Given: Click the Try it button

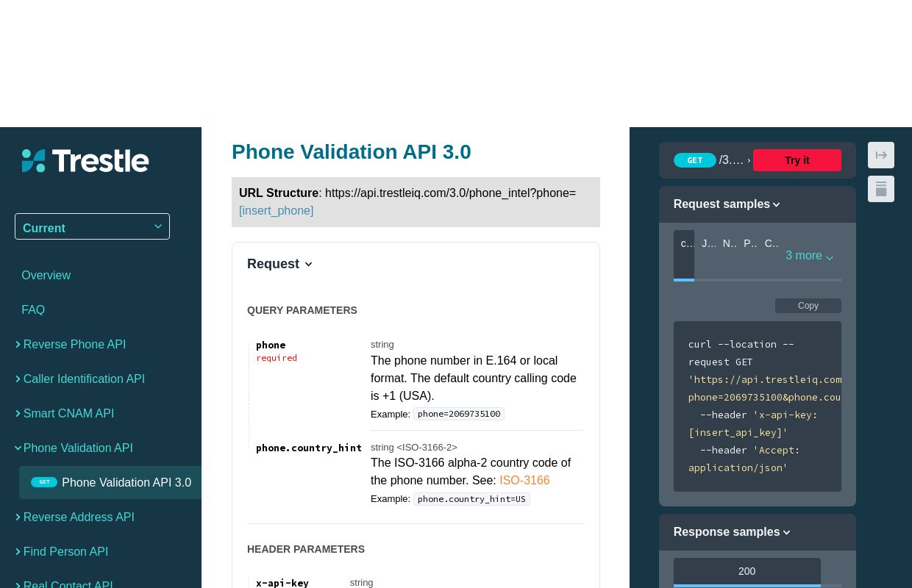Looking at the screenshot, I should (x=797, y=160).
